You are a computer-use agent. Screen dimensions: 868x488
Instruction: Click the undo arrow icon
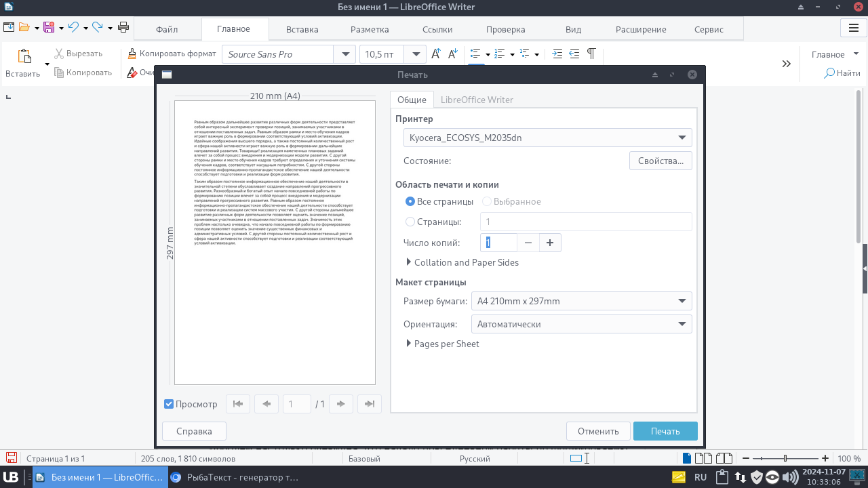click(x=73, y=28)
